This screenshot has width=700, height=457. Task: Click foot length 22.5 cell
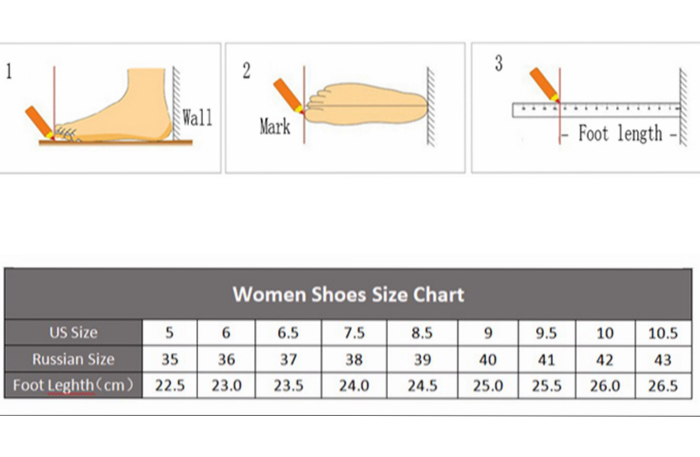pos(169,385)
